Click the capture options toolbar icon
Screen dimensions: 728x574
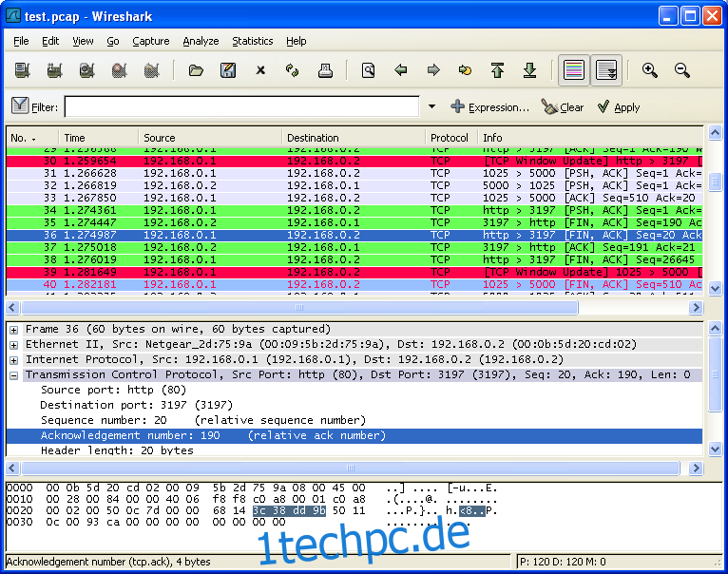pos(55,70)
